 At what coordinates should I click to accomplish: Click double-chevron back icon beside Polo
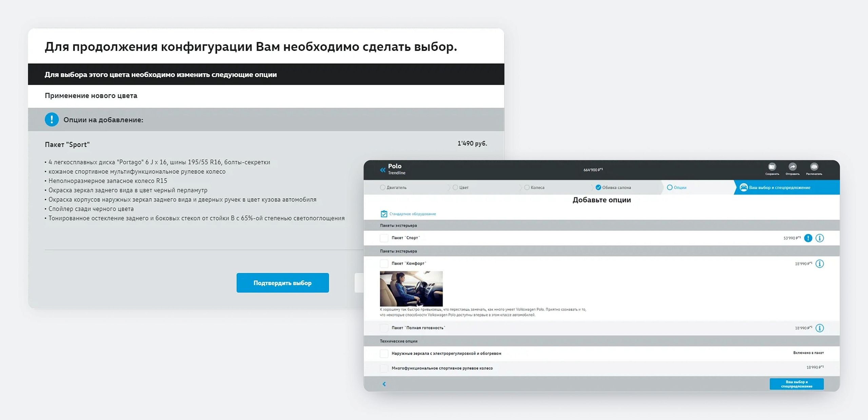pos(382,170)
